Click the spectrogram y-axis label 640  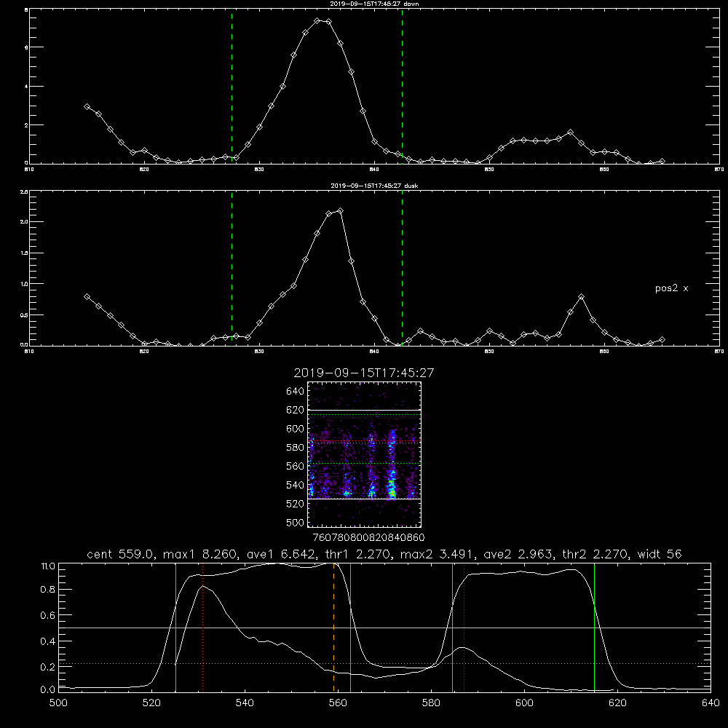point(296,392)
